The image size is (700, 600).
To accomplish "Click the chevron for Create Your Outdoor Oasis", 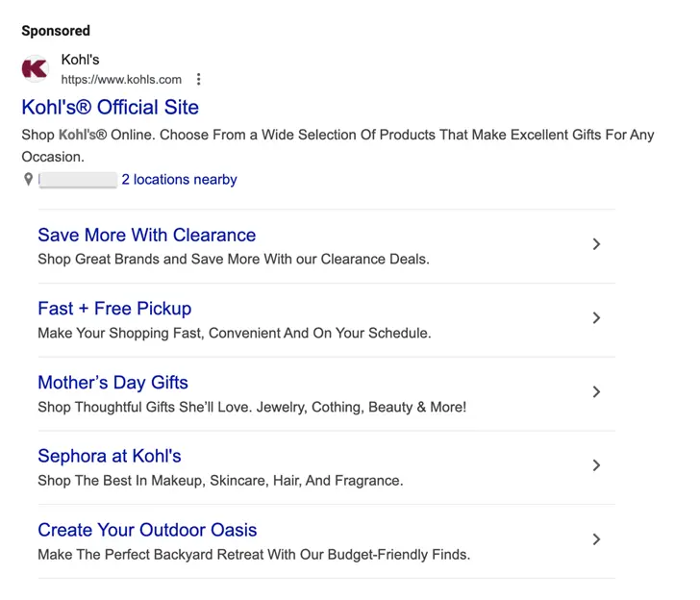I will point(596,539).
